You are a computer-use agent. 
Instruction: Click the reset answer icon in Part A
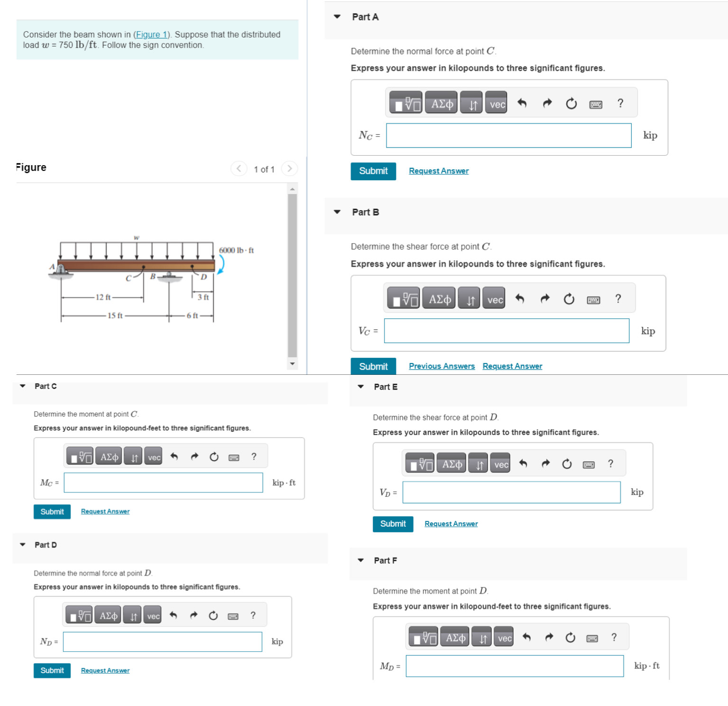(571, 102)
